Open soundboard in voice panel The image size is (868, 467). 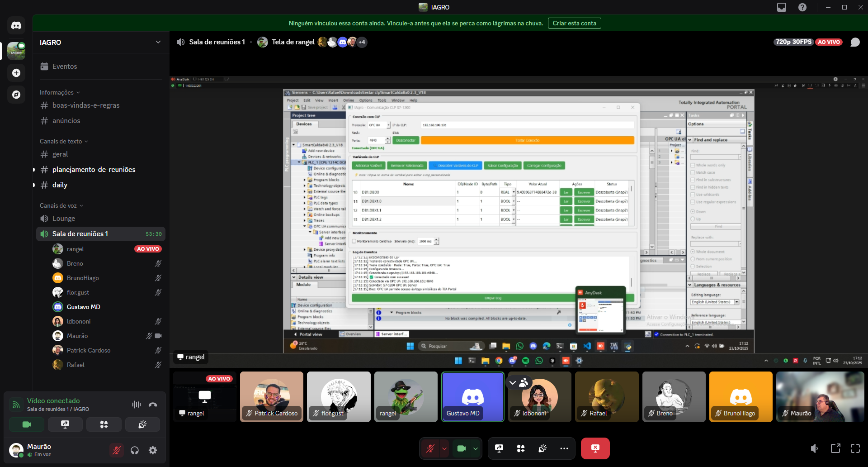click(x=142, y=424)
